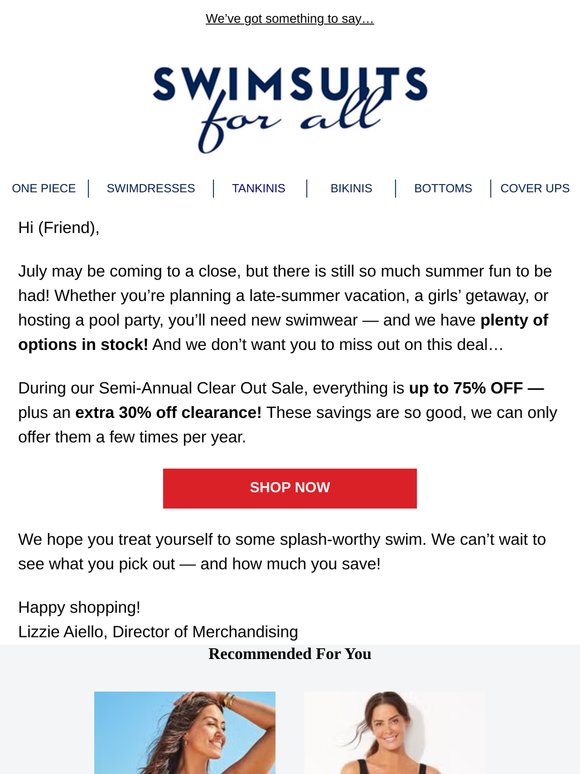Click the red SHOP NOW button
The image size is (580, 774).
pyautogui.click(x=290, y=488)
